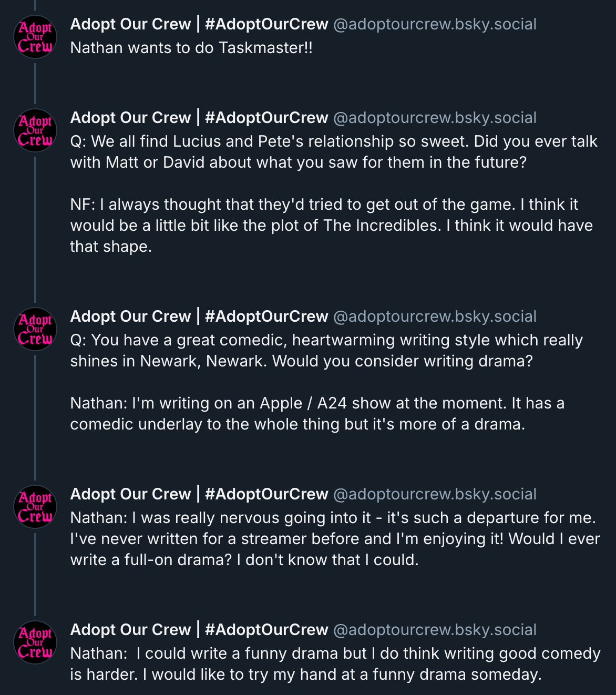Select the handle on 'written for a streamer' post
This screenshot has height=695, width=616.
tap(435, 494)
